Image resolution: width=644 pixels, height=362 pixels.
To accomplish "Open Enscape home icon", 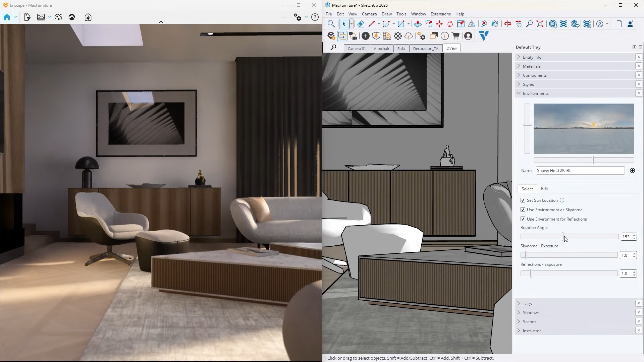I will tap(7, 17).
